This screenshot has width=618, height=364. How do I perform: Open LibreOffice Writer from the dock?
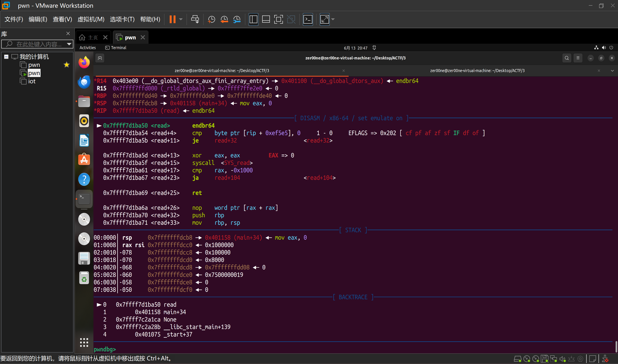[84, 140]
